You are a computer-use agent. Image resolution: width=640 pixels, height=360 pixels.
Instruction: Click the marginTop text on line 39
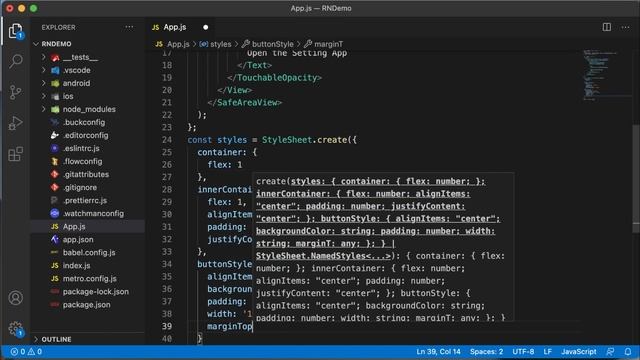pos(229,326)
